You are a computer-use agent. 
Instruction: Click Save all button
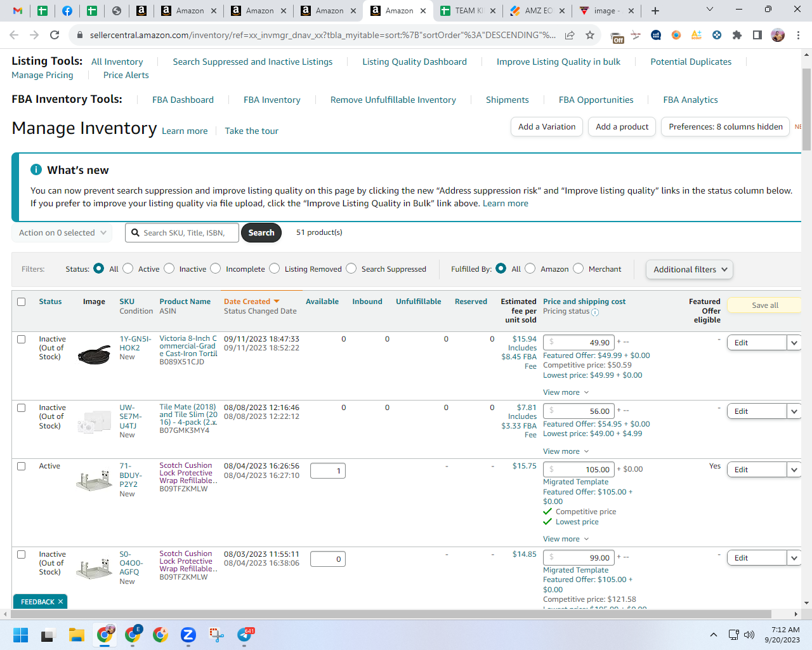765,305
